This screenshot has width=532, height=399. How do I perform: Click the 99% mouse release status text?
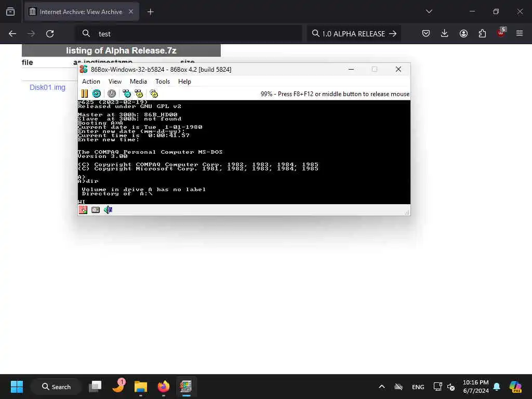point(335,94)
